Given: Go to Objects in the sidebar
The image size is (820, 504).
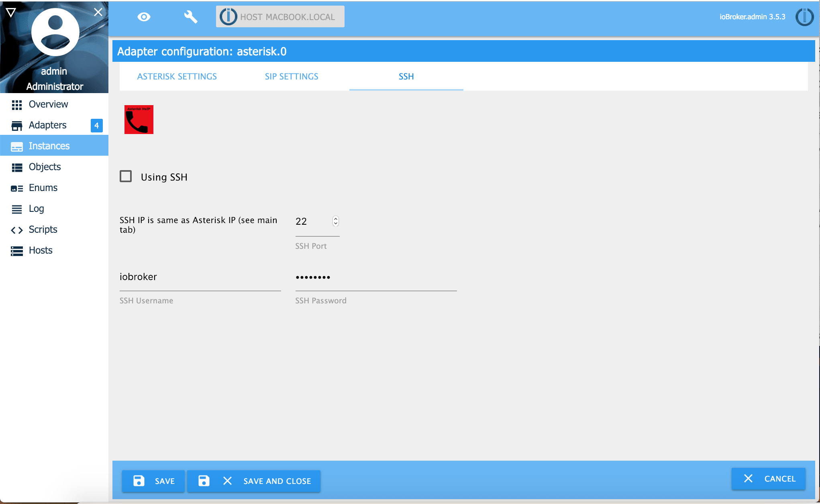Looking at the screenshot, I should [45, 167].
